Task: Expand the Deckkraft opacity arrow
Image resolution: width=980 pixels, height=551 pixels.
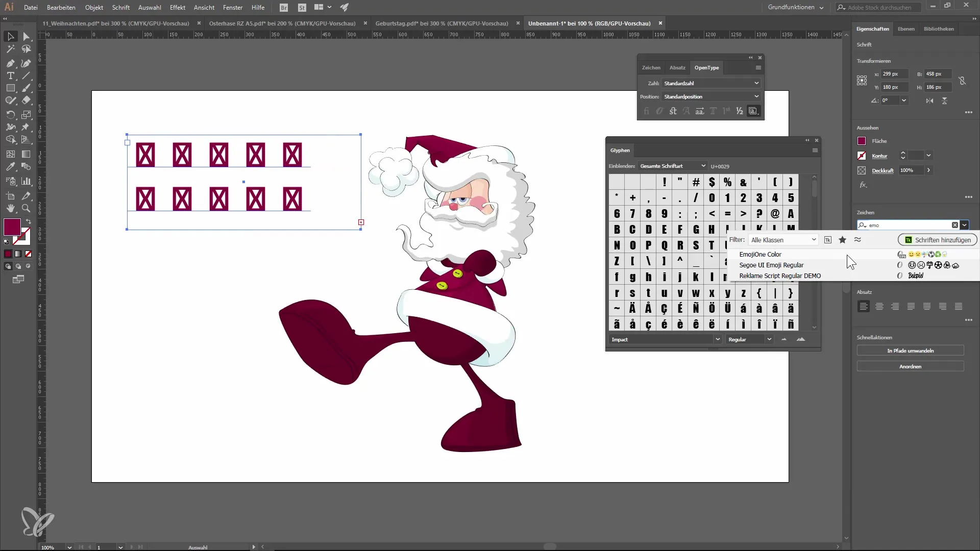Action: coord(928,170)
